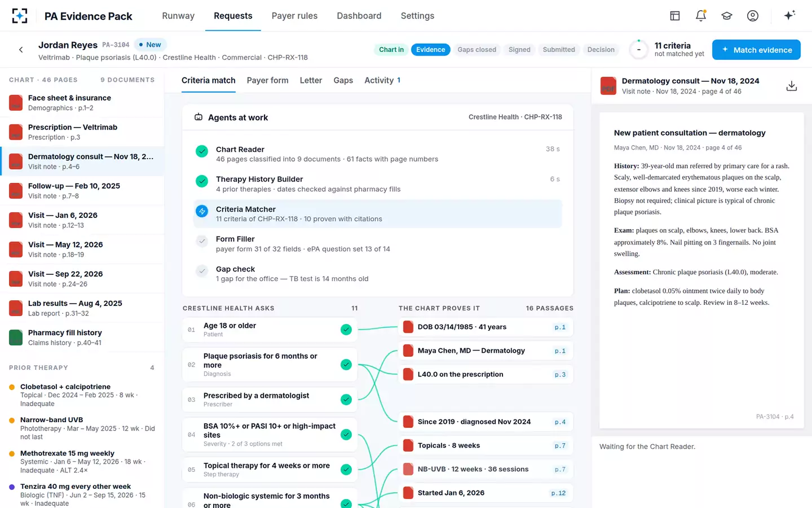The image size is (812, 508).
Task: Click the Agents at work robot icon
Action: point(198,117)
